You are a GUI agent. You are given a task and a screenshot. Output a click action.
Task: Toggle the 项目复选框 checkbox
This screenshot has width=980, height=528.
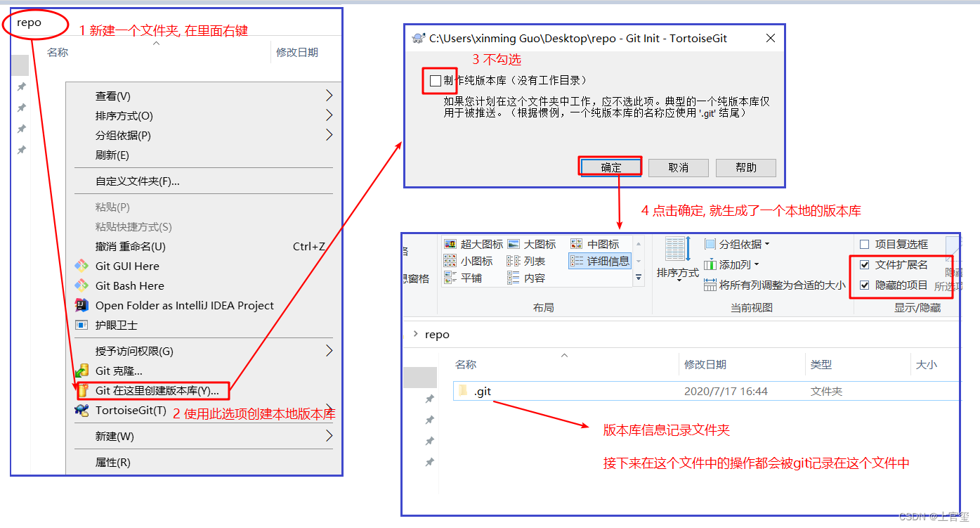point(865,244)
